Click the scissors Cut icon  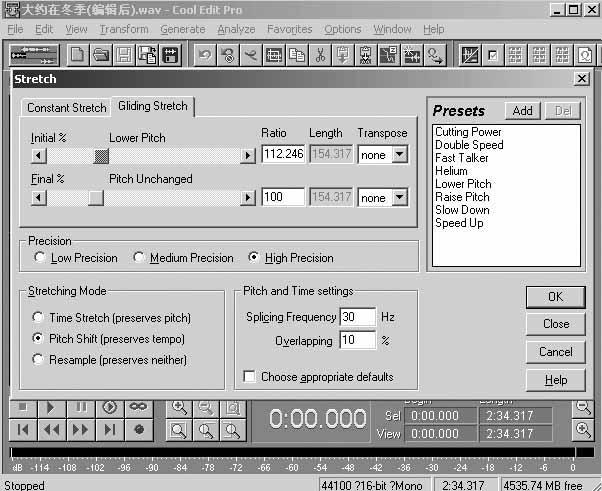[x=320, y=55]
